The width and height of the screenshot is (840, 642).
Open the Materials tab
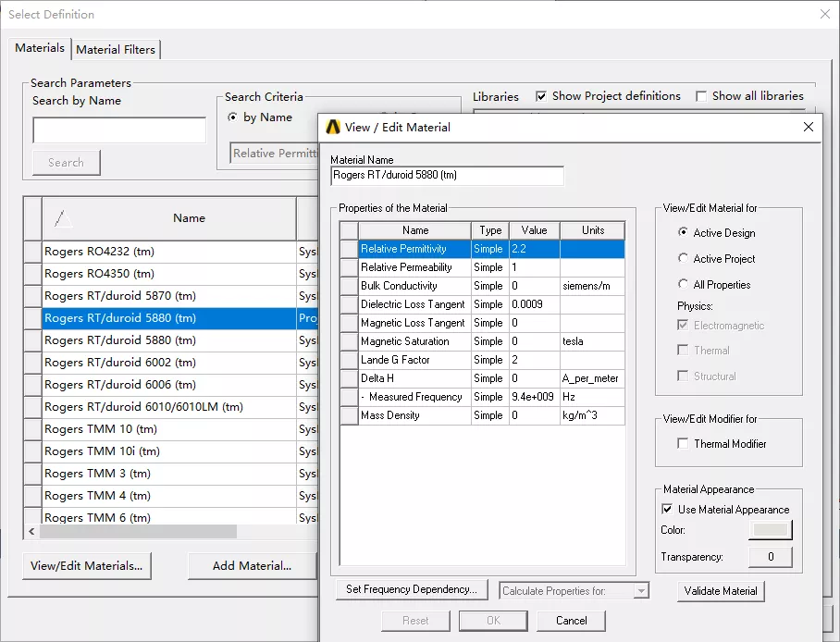tap(40, 48)
